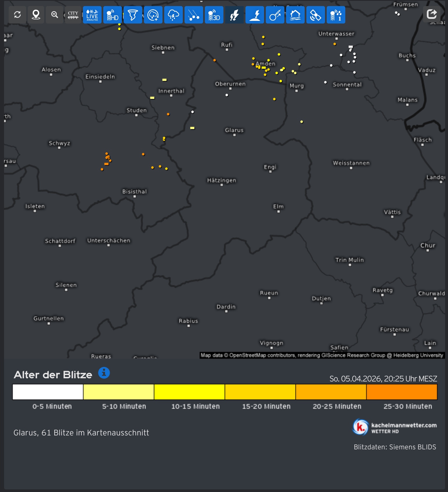The height and width of the screenshot is (492, 448).
Task: Select the flood house layer icon
Action: pos(295,15)
